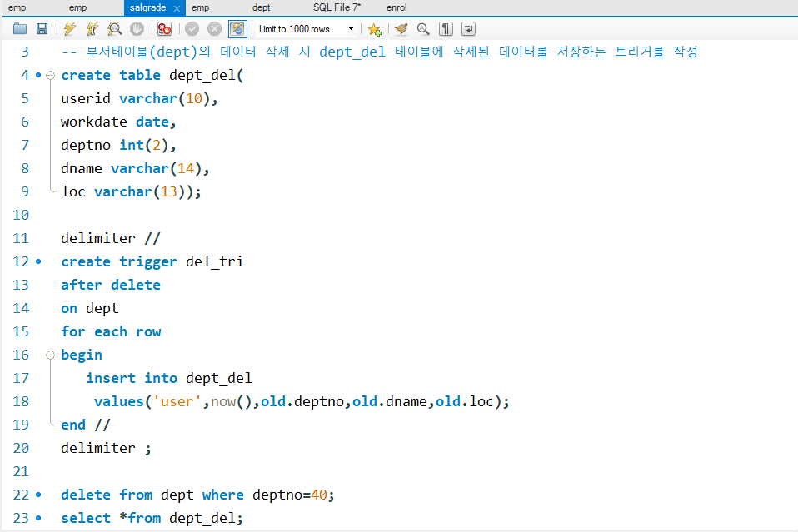Open a SQL script file with folder icon
Screen dimensions: 798x532
[x=20, y=29]
